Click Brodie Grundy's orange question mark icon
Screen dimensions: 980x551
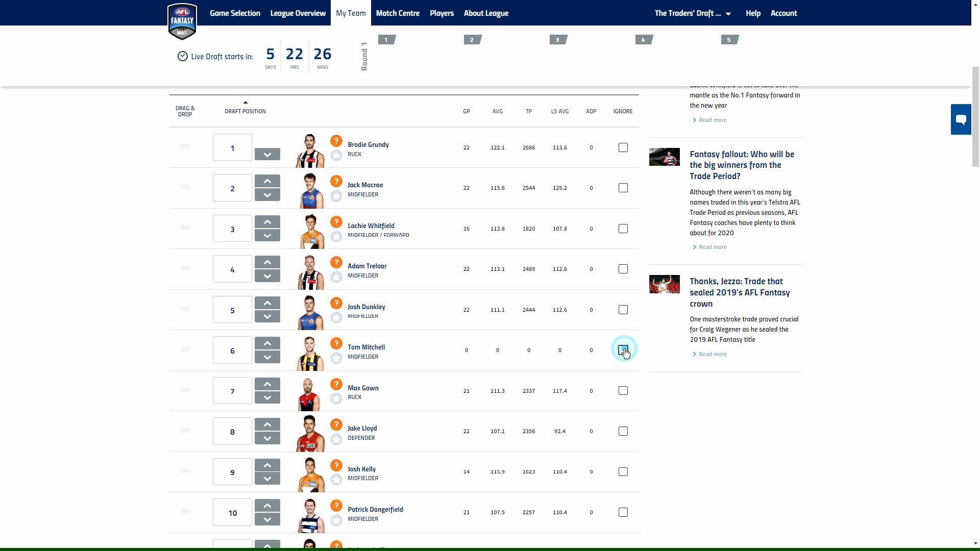[x=336, y=141]
